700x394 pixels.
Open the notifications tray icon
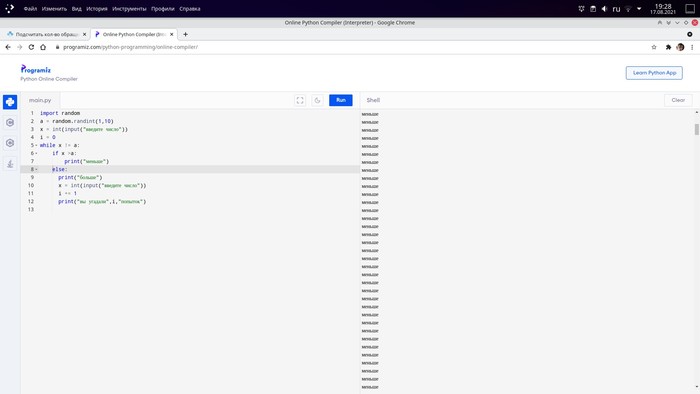[581, 8]
